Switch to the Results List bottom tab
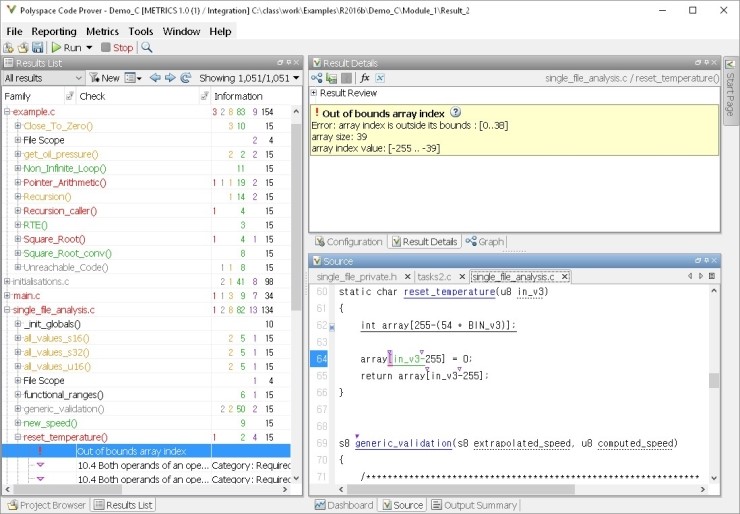The image size is (740, 514). pos(123,505)
